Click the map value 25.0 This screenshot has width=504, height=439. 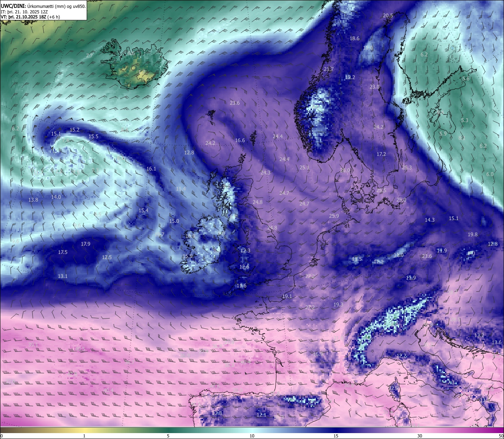[401, 200]
